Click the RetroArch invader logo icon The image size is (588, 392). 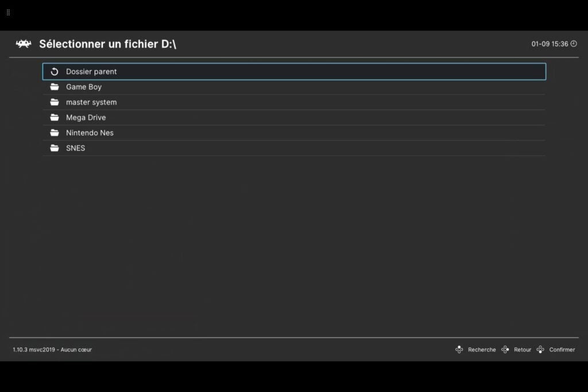point(23,44)
